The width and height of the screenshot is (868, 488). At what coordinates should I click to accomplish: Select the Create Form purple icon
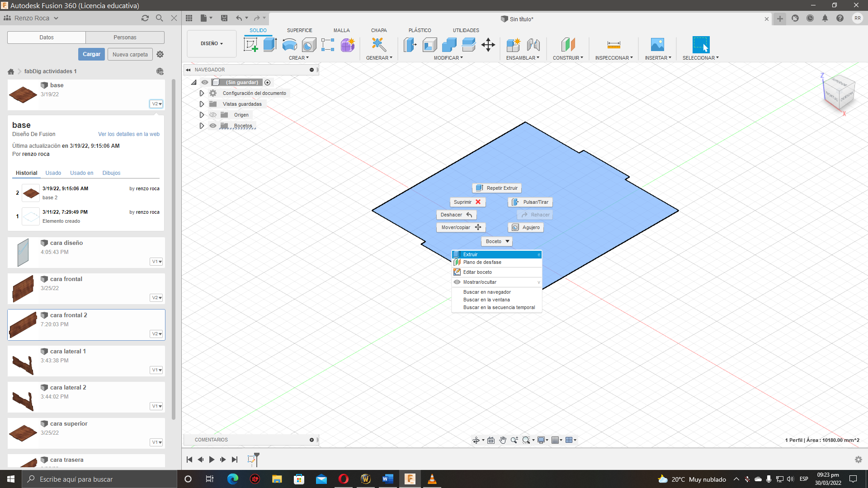(x=348, y=45)
